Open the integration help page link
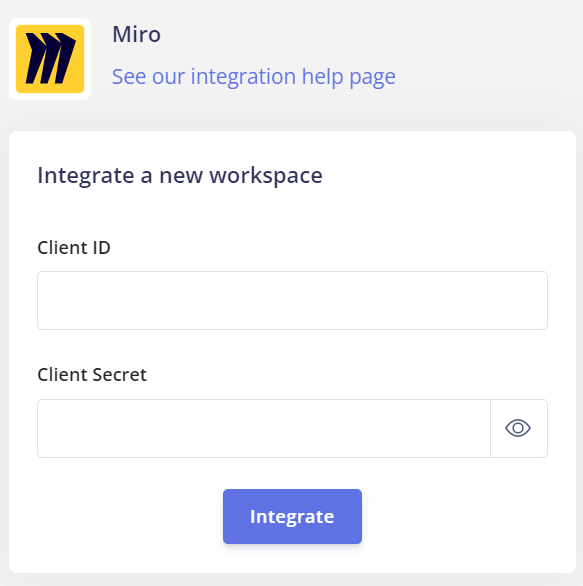Screen dimensions: 583x586 point(254,77)
